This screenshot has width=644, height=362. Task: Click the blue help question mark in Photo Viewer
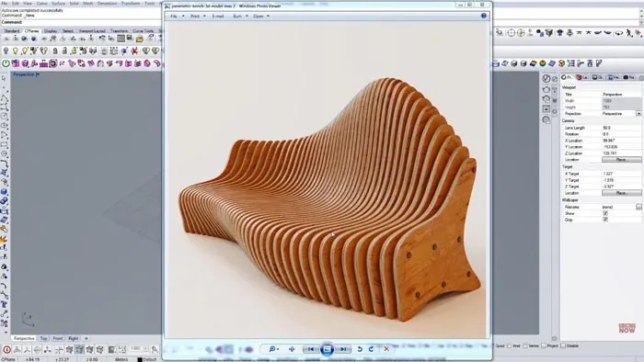484,16
